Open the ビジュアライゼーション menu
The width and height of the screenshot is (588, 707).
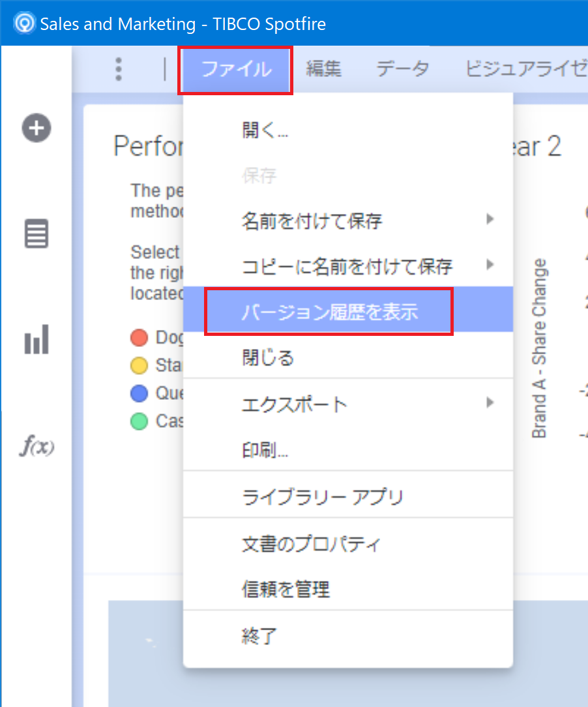coord(526,69)
